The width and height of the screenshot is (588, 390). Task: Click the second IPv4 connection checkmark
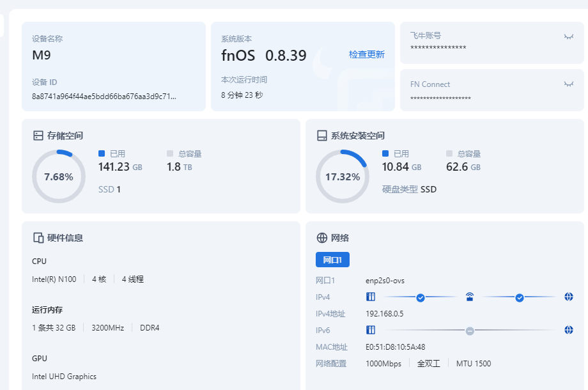click(520, 298)
